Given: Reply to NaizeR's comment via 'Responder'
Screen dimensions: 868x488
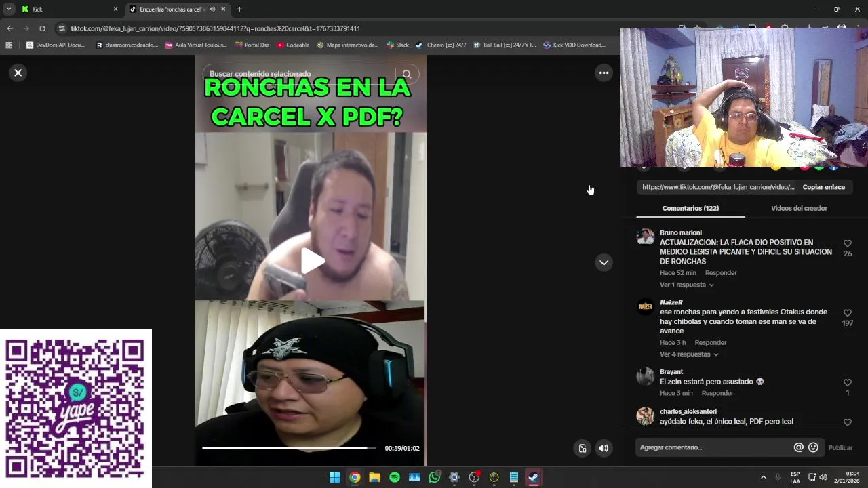Looking at the screenshot, I should (711, 343).
